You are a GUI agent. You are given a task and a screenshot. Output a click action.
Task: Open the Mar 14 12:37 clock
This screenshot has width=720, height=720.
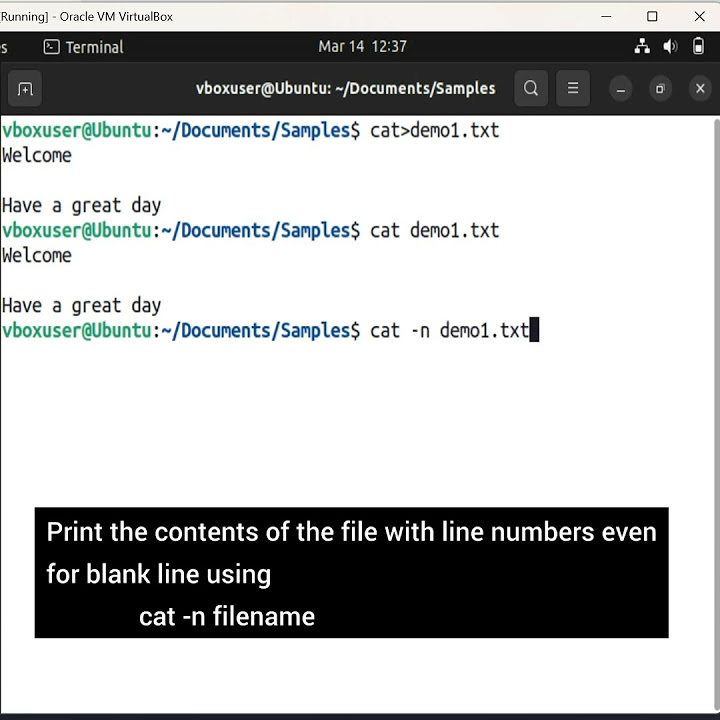pos(362,47)
